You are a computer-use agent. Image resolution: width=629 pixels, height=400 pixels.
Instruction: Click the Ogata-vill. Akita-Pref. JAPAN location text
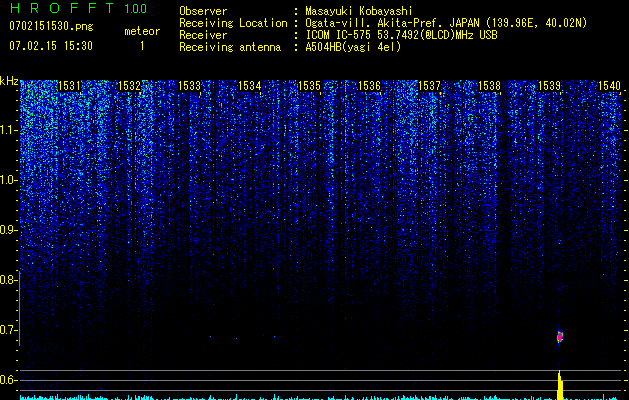(x=446, y=23)
